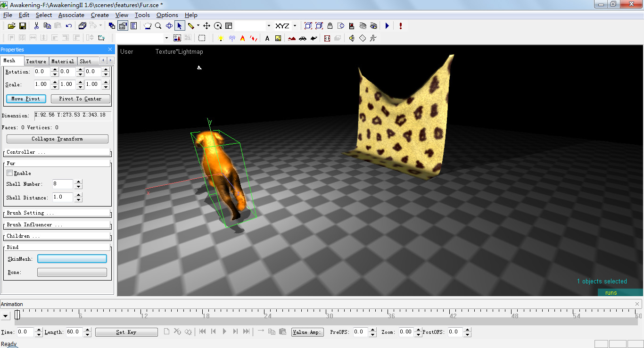Jump to the last animation frame
This screenshot has height=348, width=644.
pyautogui.click(x=246, y=331)
